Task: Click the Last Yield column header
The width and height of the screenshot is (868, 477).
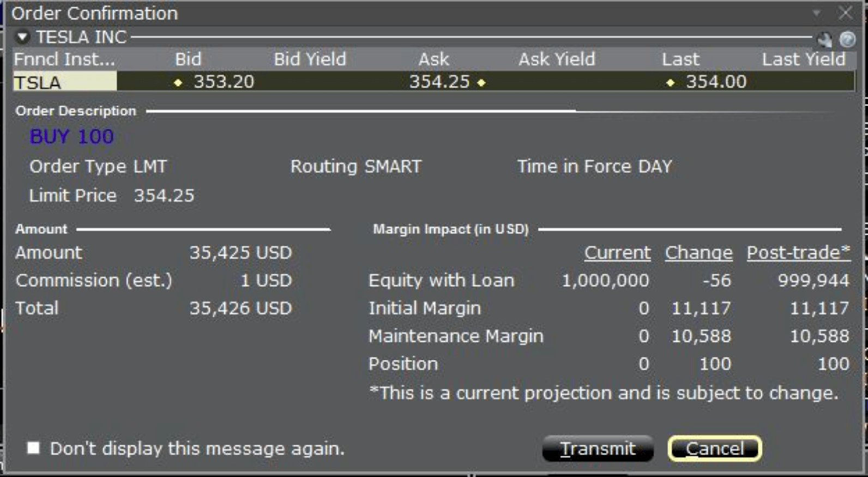Action: tap(803, 59)
